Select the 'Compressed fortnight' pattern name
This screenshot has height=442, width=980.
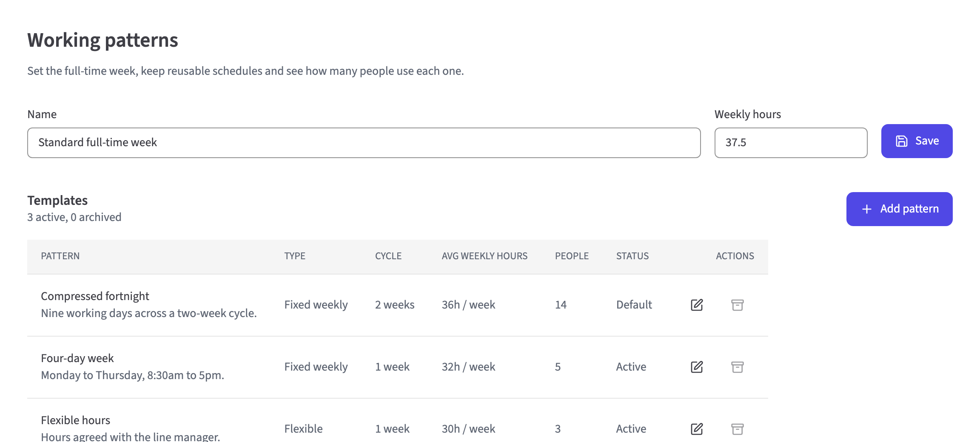coord(95,296)
